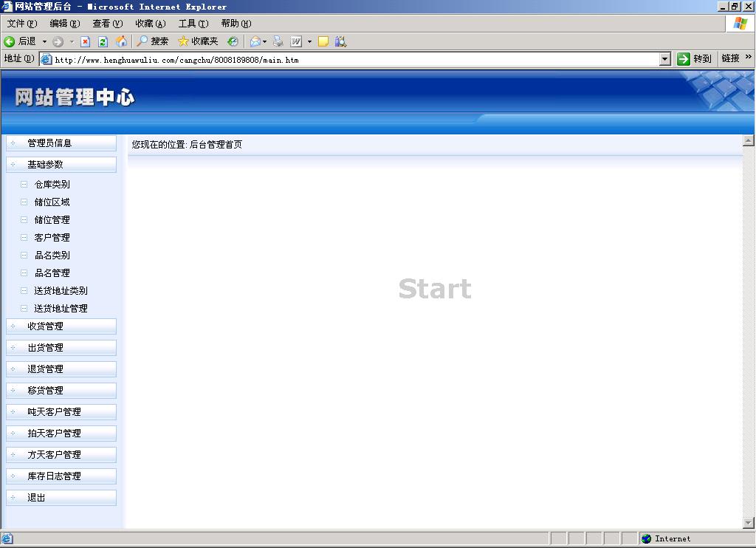The height and width of the screenshot is (548, 756).
Task: Click the History/media icon in toolbar
Action: tap(233, 41)
